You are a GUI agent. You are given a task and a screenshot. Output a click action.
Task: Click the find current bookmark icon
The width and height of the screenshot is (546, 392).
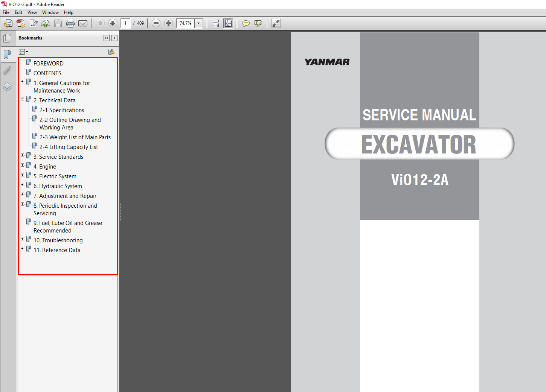pos(111,52)
